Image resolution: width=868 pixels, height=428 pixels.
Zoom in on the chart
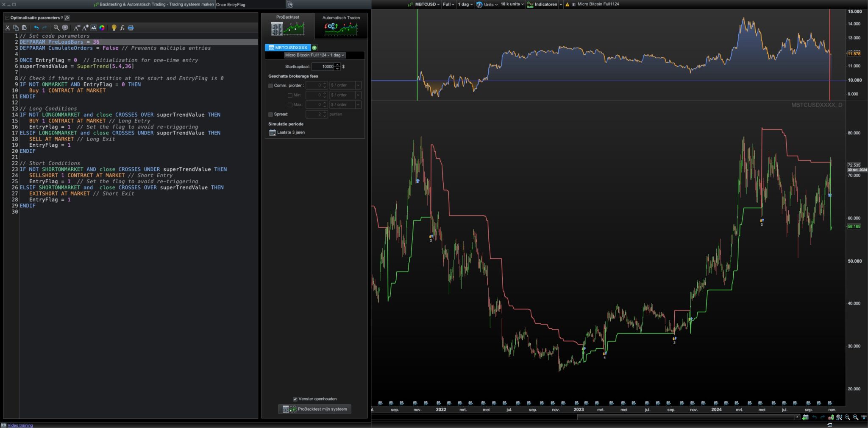(x=856, y=417)
